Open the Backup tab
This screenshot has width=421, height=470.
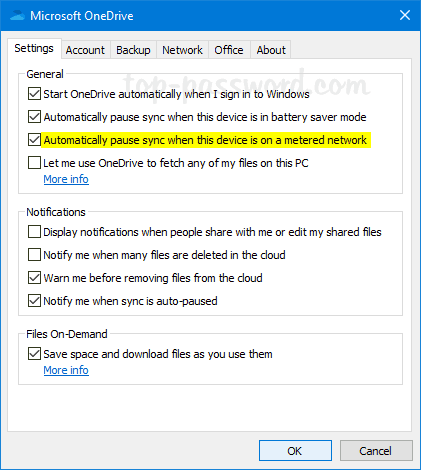pos(133,50)
